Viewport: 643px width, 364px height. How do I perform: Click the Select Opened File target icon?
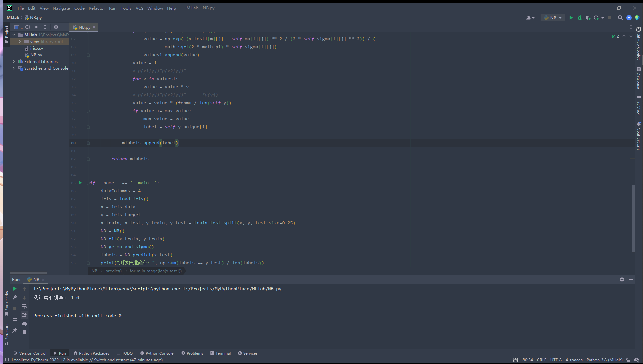click(x=28, y=27)
